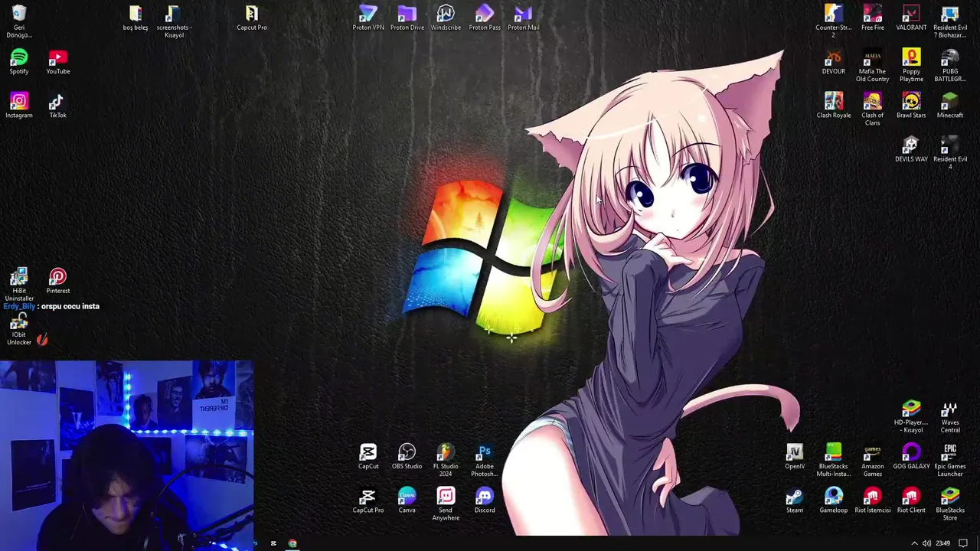Open Chrome from the taskbar
This screenshot has width=980, height=551.
(292, 543)
